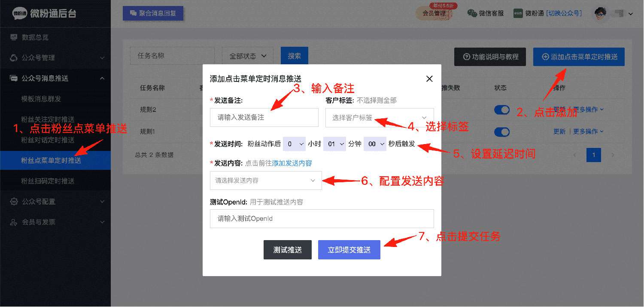
Task: Toggle the status switch for 规则2
Action: 501,110
